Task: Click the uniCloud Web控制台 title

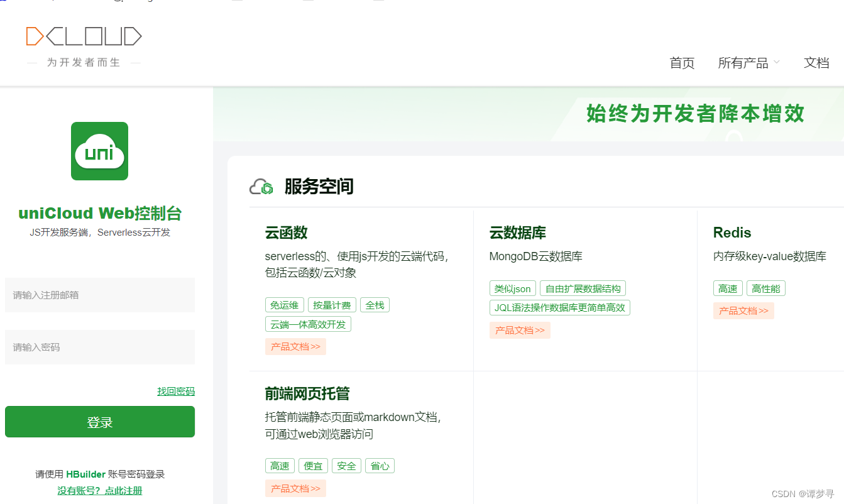Action: (100, 214)
